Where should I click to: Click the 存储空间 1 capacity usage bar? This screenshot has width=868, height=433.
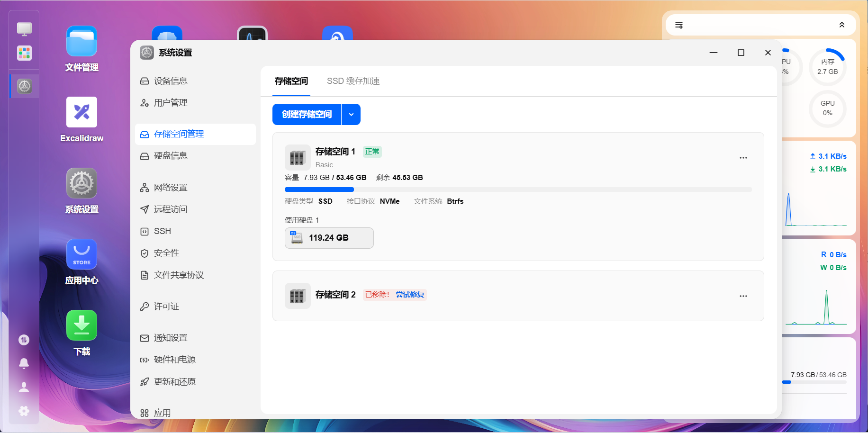[518, 189]
